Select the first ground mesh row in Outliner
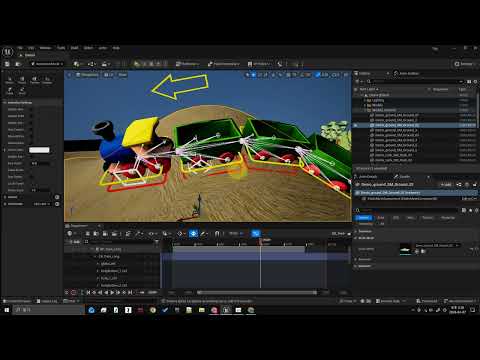The width and height of the screenshot is (480, 360). (414, 115)
